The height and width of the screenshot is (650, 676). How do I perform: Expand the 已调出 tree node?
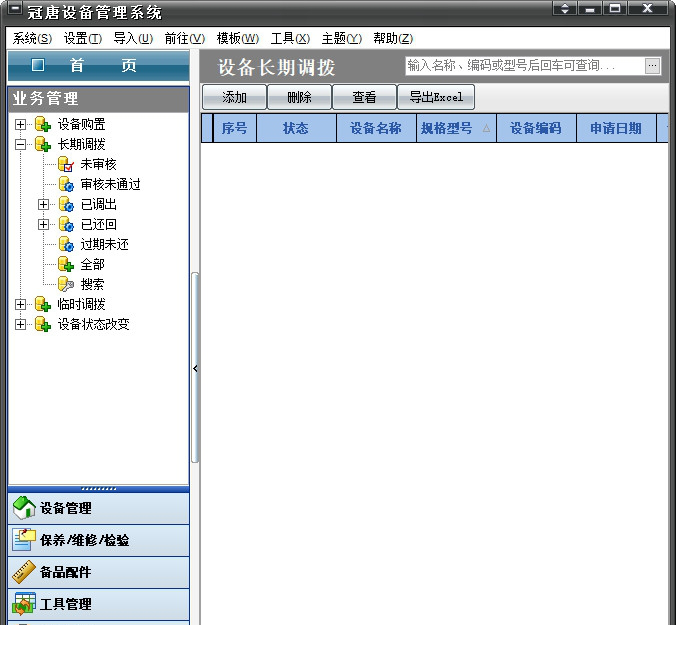click(x=43, y=204)
